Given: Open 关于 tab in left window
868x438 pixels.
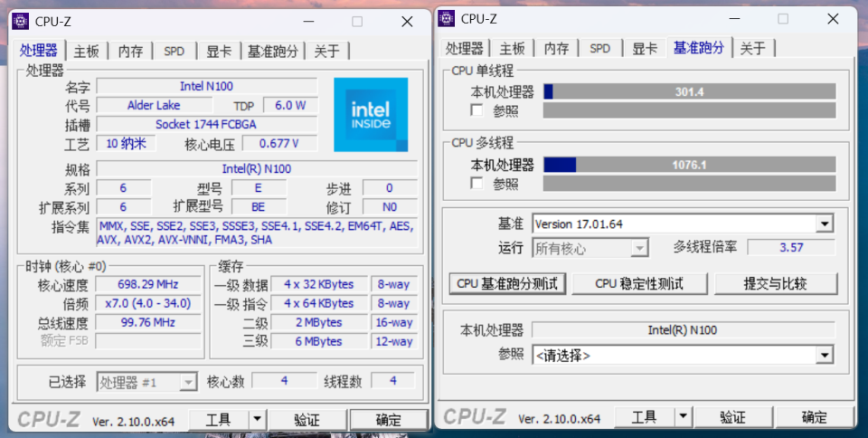Looking at the screenshot, I should click(326, 52).
